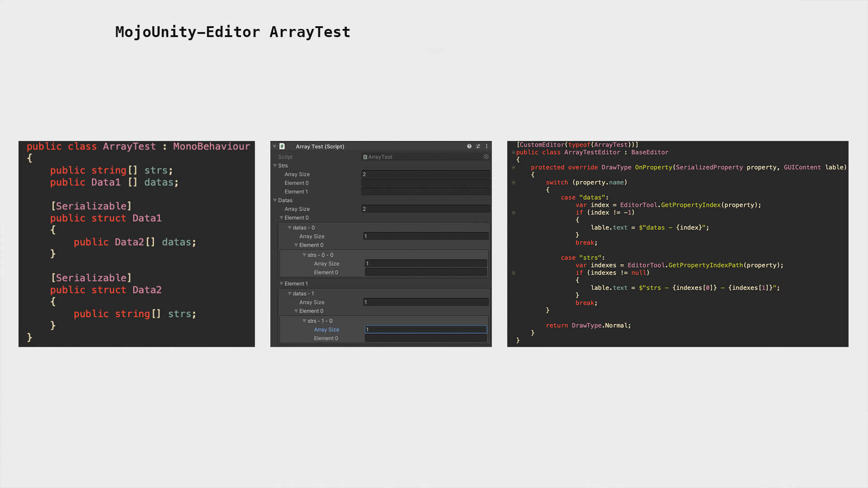The height and width of the screenshot is (488, 868).
Task: Collapse the 'strs - 0 - 0' foldout
Action: [304, 255]
